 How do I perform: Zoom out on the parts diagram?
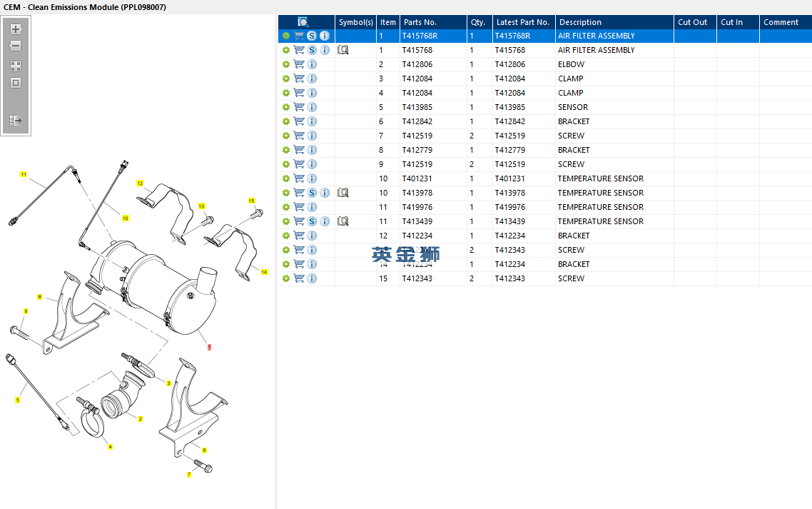pos(16,46)
